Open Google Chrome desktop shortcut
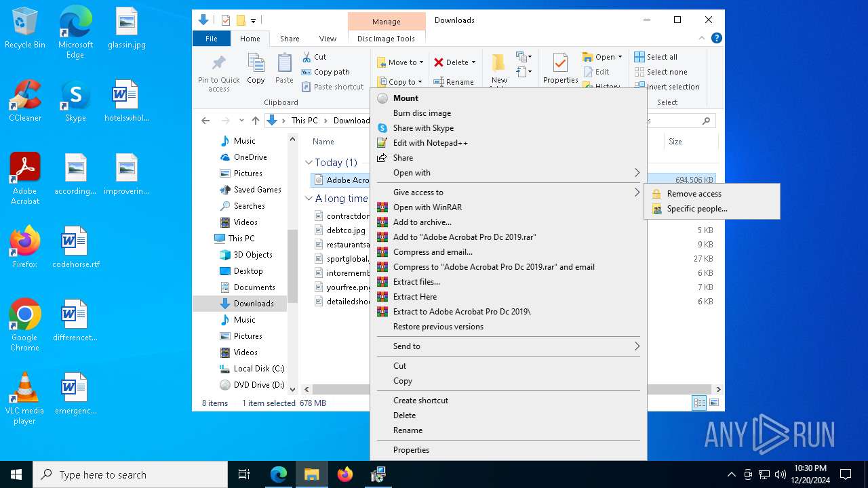This screenshot has width=868, height=488. pyautogui.click(x=24, y=325)
